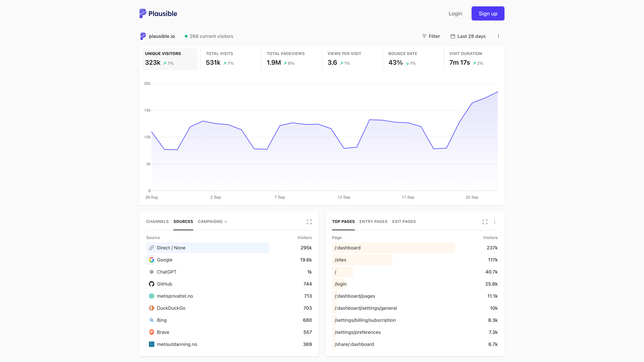The height and width of the screenshot is (362, 644).
Task: Click the plausible.io site favicon
Action: (143, 36)
